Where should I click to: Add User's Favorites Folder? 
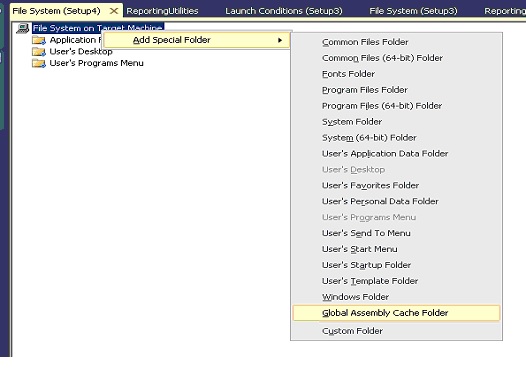[x=396, y=185]
